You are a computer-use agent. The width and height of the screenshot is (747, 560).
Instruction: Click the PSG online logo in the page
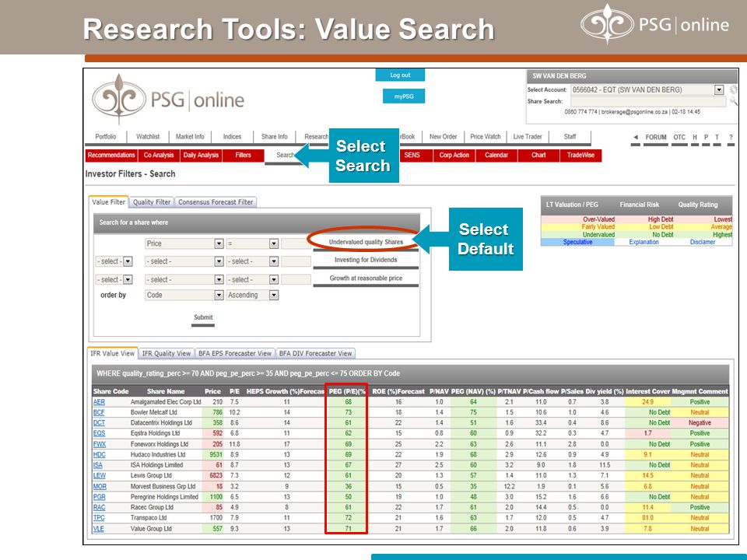[x=168, y=99]
